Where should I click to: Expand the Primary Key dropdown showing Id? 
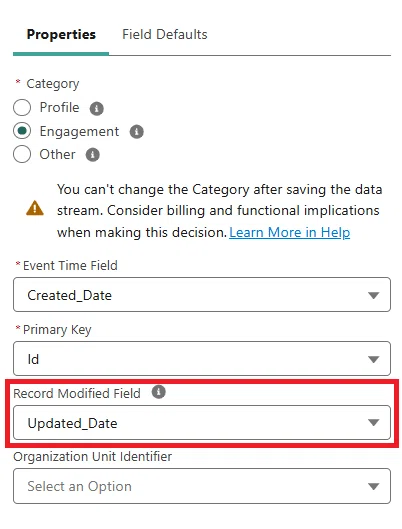click(x=202, y=359)
